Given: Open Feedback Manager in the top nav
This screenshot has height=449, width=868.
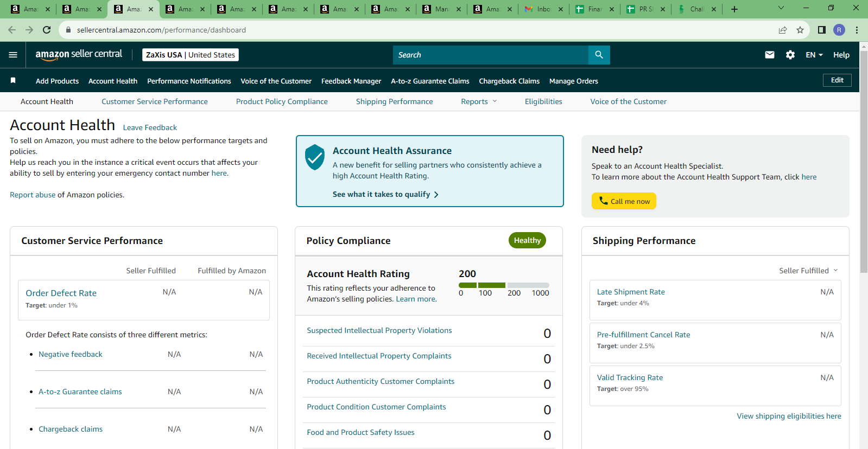Looking at the screenshot, I should [351, 81].
